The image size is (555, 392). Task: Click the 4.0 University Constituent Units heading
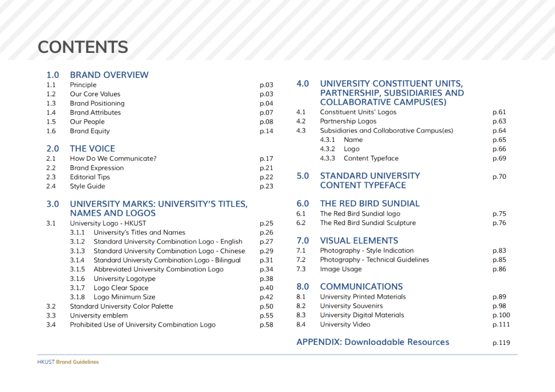point(392,92)
